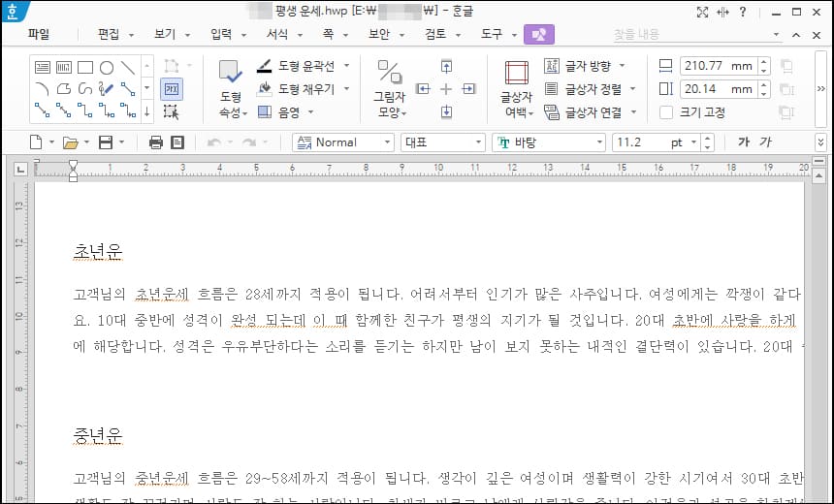This screenshot has height=504, width=834.
Task: Click the 음영 shading icon
Action: [x=265, y=111]
